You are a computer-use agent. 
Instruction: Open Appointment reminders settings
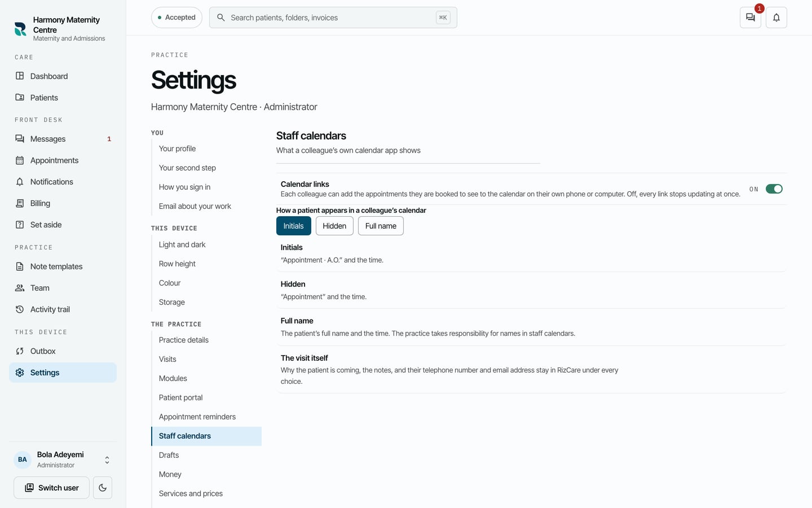pyautogui.click(x=206, y=417)
